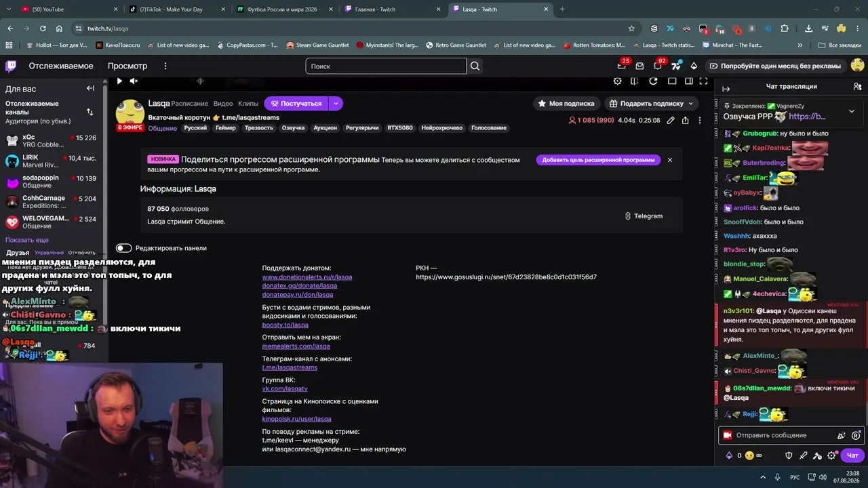868x488 pixels.
Task: Send message with the Чат button
Action: point(853,455)
